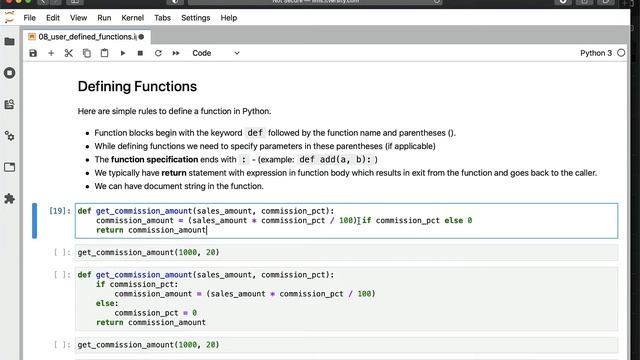The image size is (640, 360).
Task: Paste cell from the clipboard
Action: tap(104, 53)
